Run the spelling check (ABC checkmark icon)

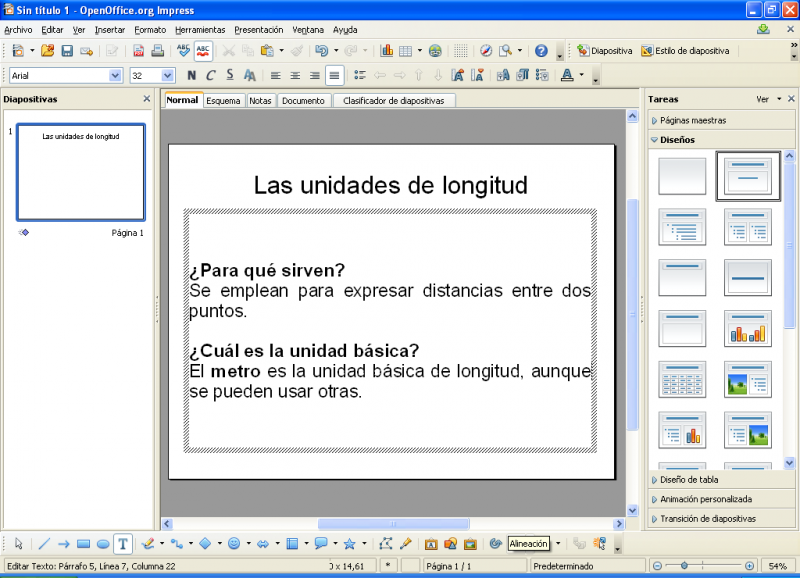coord(183,51)
